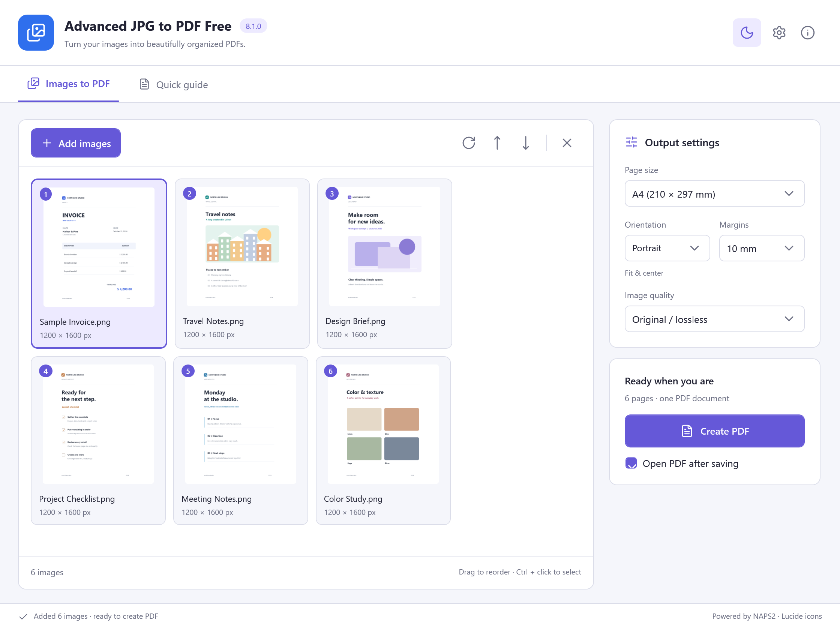The height and width of the screenshot is (630, 840).
Task: Click 'Added 6 images · ready to create PDF' status
Action: pos(96,616)
